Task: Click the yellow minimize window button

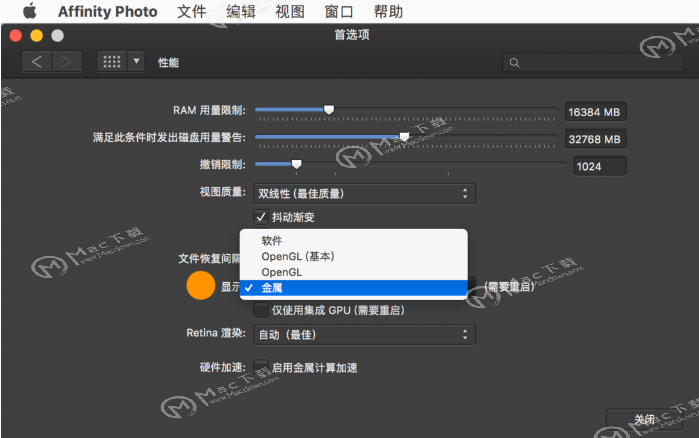Action: (37, 35)
